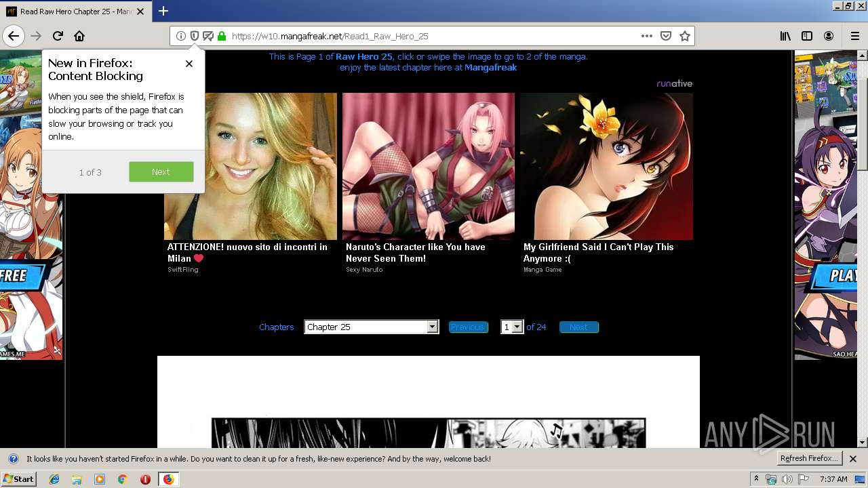The width and height of the screenshot is (868, 488).
Task: Open File Explorer folder from taskbar
Action: pos(77,479)
